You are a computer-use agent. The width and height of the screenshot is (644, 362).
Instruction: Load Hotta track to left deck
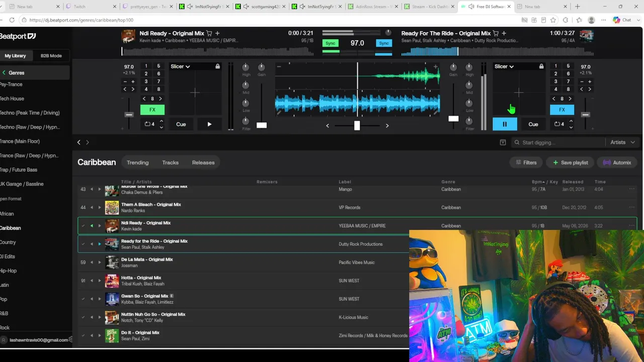pos(92,281)
